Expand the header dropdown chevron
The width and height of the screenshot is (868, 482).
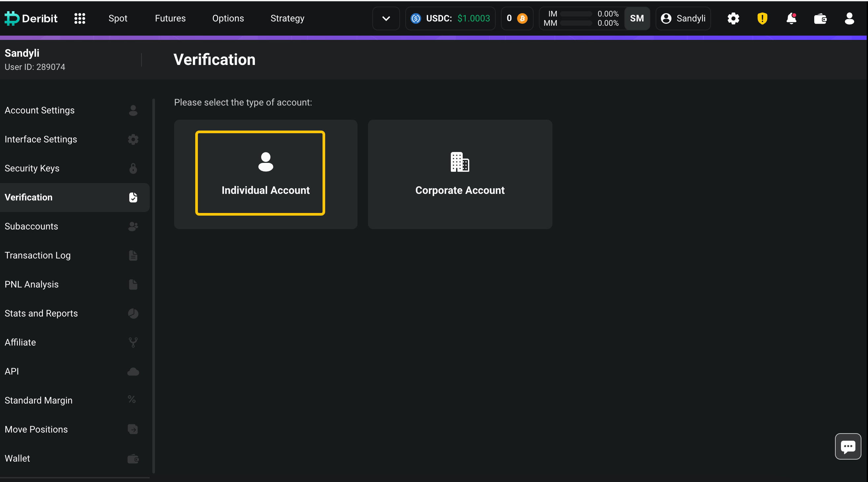click(x=386, y=18)
